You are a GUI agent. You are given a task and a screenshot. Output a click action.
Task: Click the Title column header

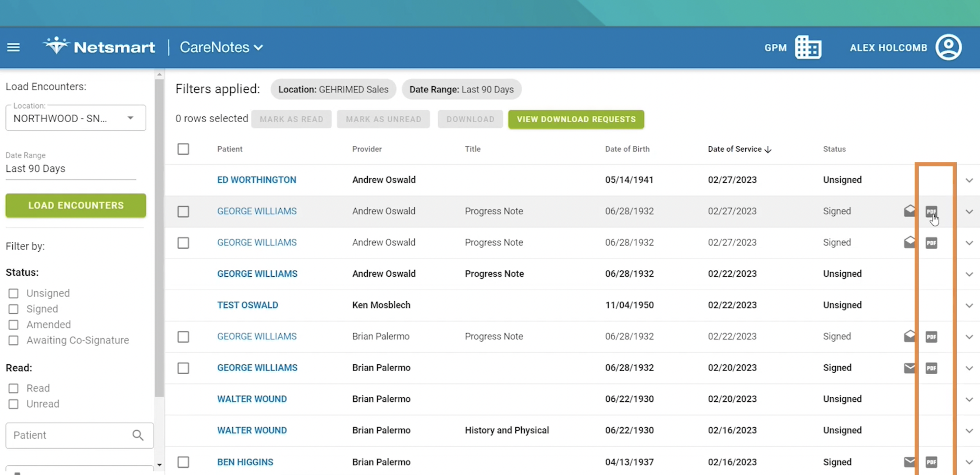tap(473, 149)
